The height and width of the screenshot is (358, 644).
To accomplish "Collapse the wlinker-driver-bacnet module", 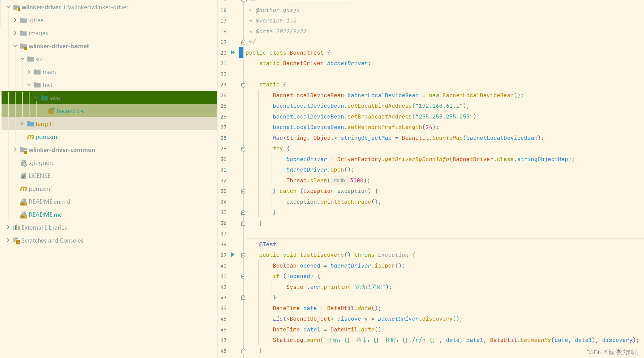I will click(x=15, y=46).
